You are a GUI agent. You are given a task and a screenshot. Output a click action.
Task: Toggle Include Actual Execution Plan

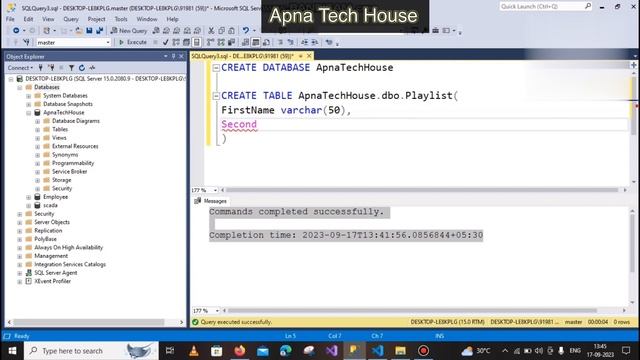tap(210, 42)
